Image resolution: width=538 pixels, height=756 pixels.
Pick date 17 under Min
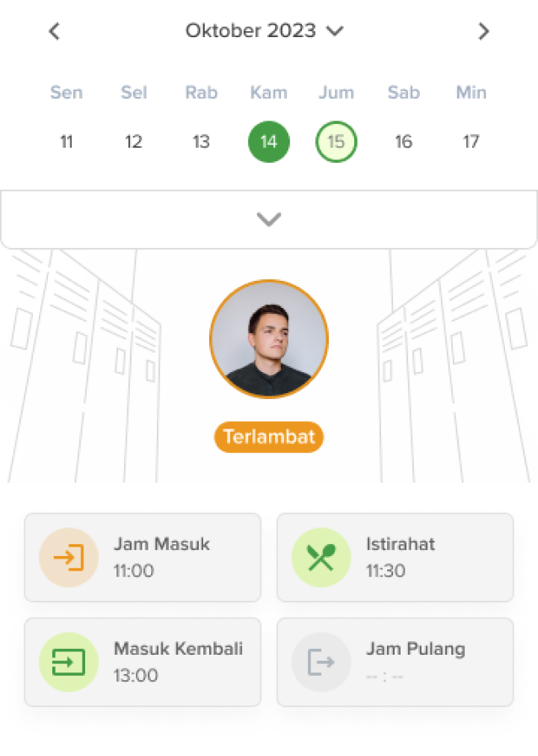coord(471,142)
